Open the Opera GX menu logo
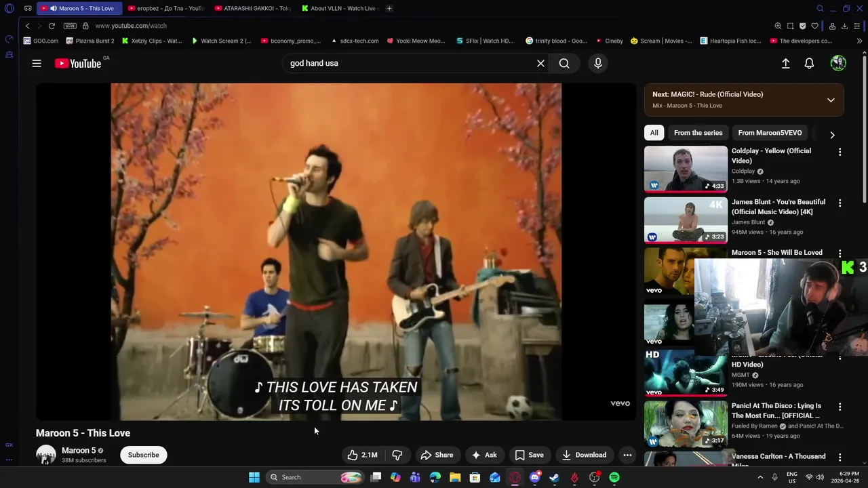 click(x=9, y=8)
